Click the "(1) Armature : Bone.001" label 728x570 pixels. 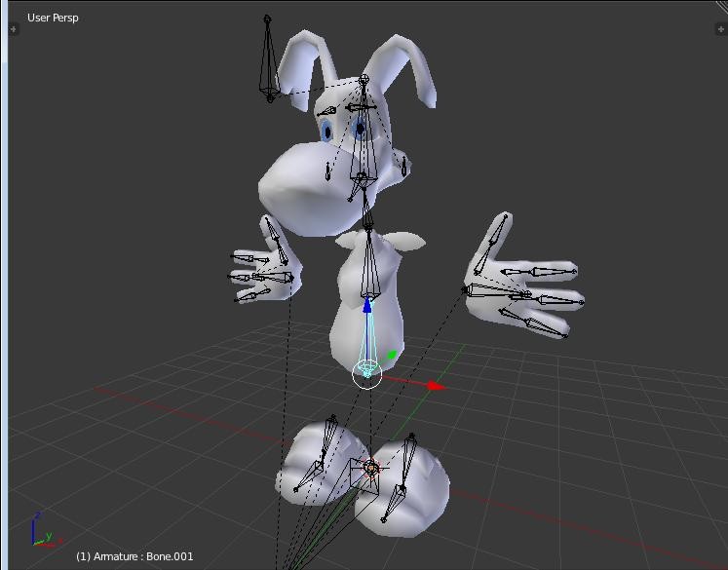[134, 556]
